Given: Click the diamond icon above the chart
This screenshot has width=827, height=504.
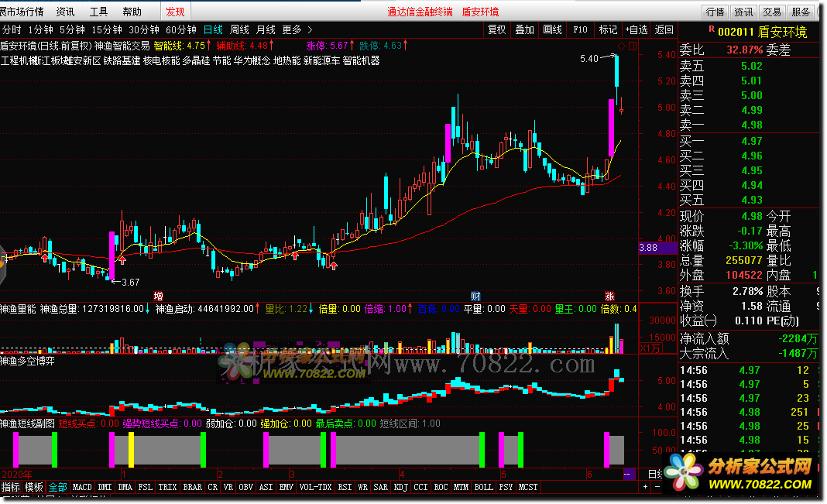Looking at the screenshot, I should click(x=621, y=46).
